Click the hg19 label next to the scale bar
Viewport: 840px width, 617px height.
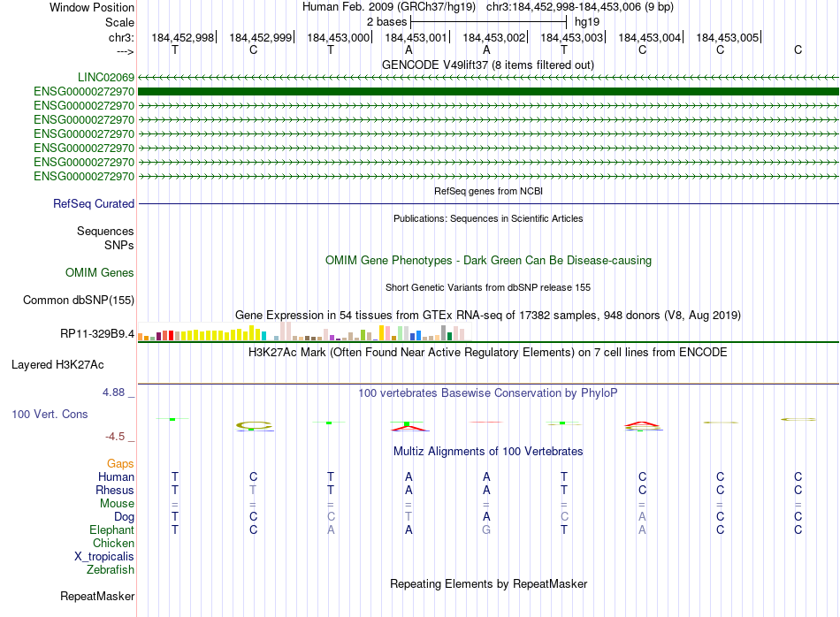pyautogui.click(x=586, y=22)
